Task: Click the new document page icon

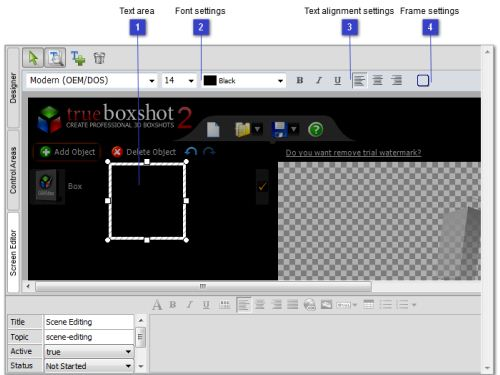Action: click(x=213, y=129)
